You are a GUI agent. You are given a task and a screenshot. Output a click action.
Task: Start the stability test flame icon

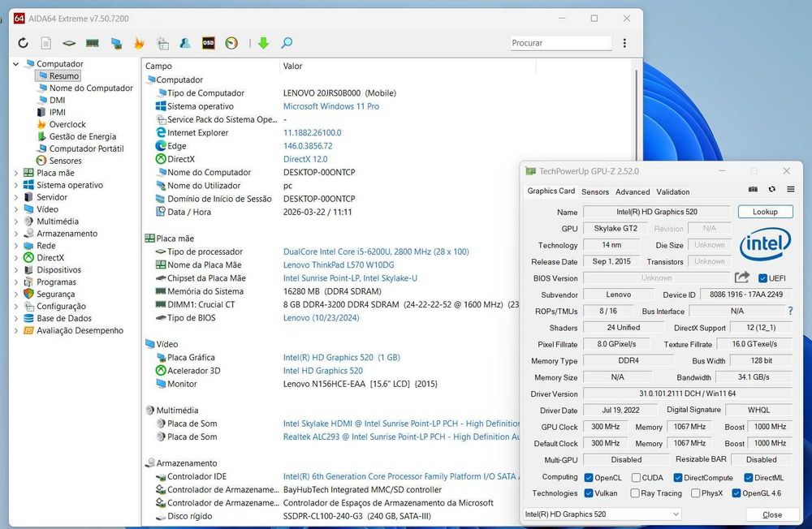139,43
